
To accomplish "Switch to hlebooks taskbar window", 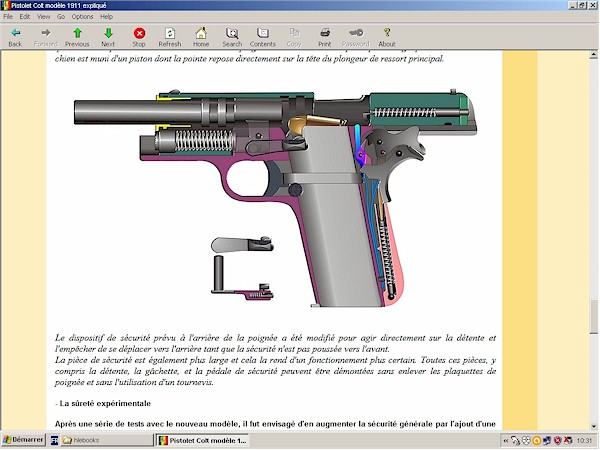I will (x=106, y=440).
